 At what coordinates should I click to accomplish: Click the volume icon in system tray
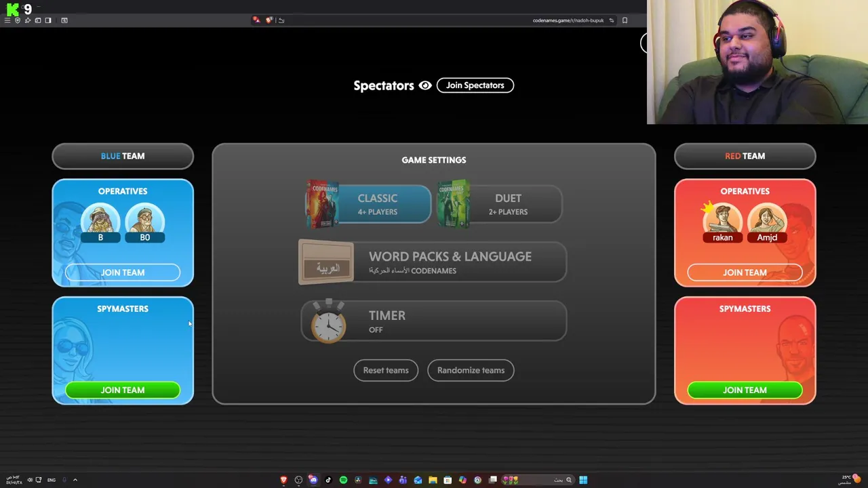29,480
